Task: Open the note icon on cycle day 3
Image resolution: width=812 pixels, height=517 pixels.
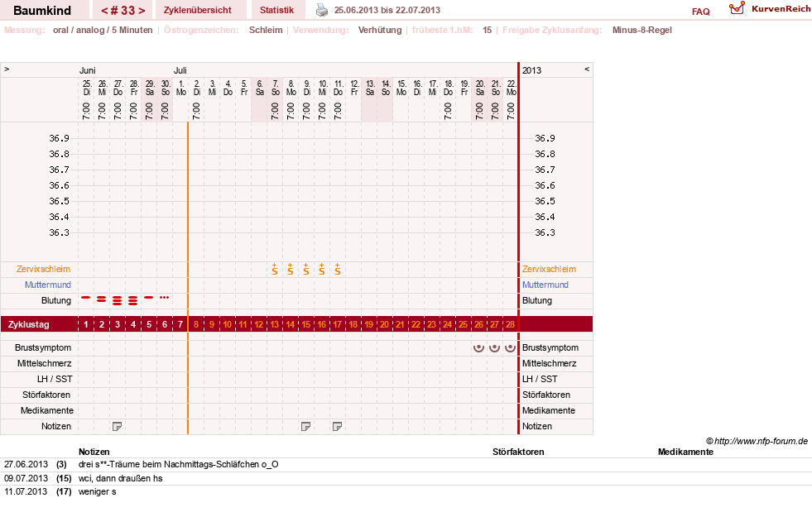Action: (x=117, y=427)
